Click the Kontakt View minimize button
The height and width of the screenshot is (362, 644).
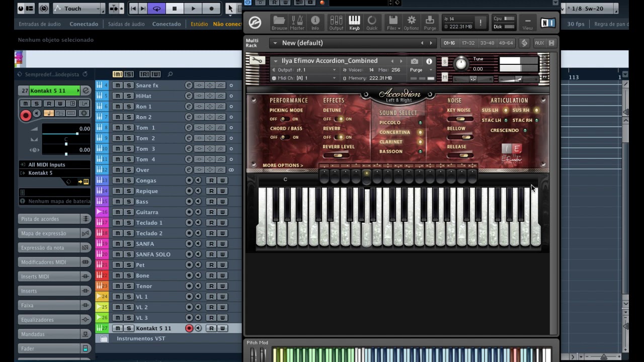[527, 23]
